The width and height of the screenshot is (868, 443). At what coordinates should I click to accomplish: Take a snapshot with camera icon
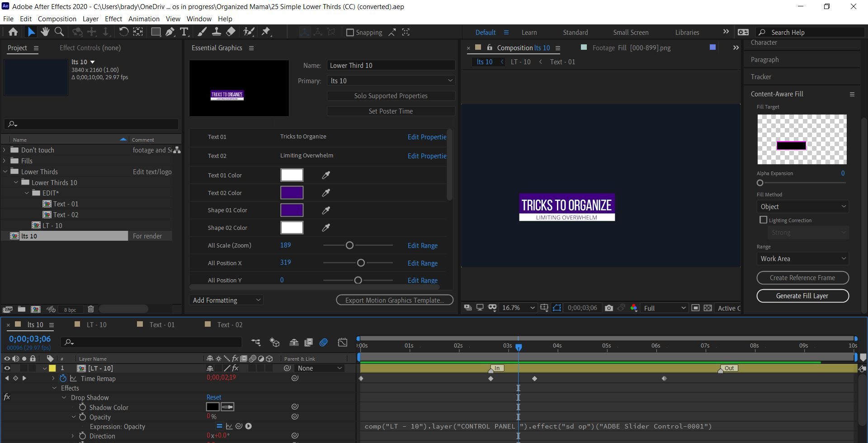click(609, 308)
